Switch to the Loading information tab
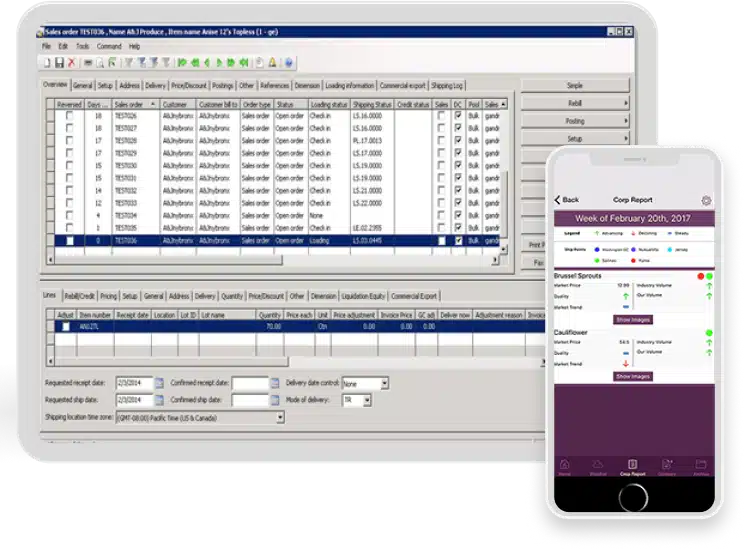This screenshot has height=550, width=745. (348, 86)
